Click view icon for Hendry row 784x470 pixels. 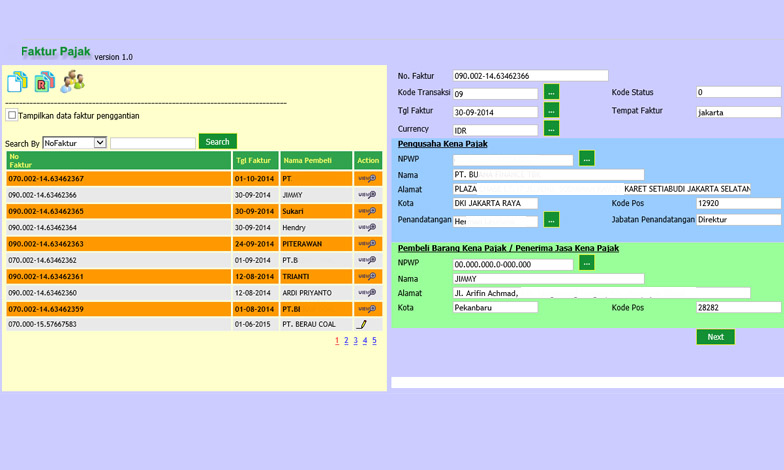coord(367,228)
